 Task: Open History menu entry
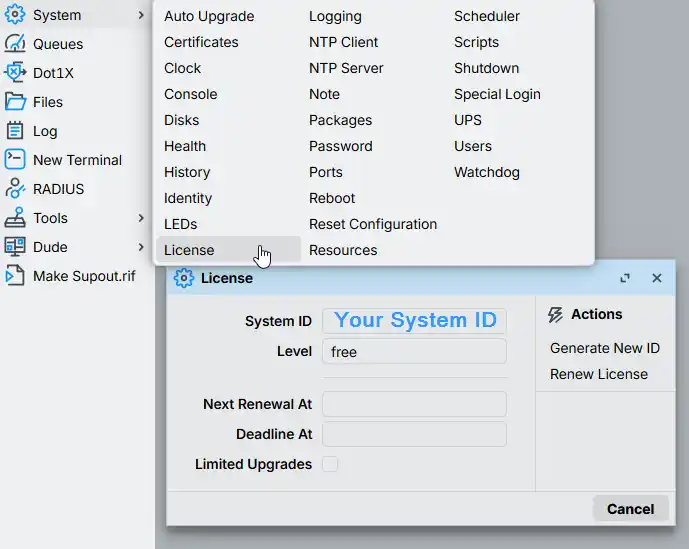tap(187, 172)
